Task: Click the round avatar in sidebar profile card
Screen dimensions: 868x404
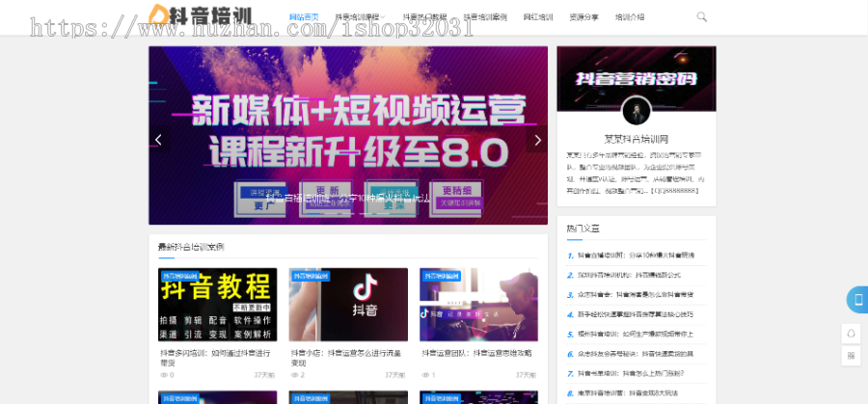Action: point(637,111)
